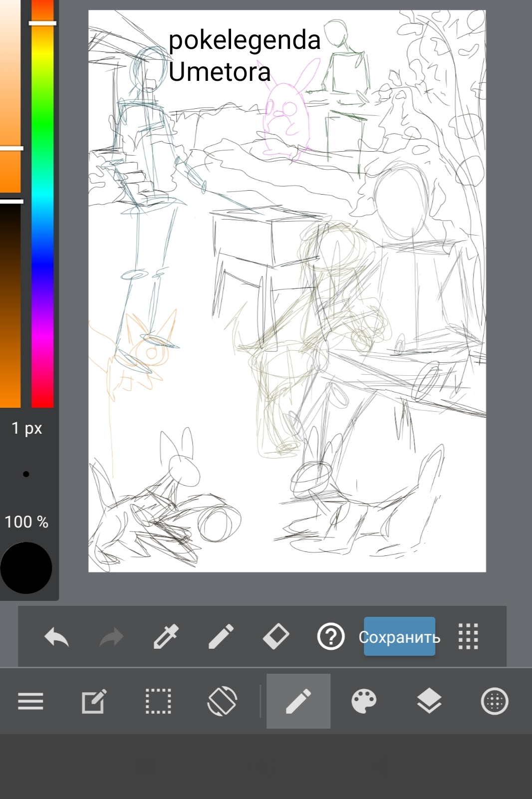
Task: Select the eraser tool icon
Action: [x=276, y=637]
